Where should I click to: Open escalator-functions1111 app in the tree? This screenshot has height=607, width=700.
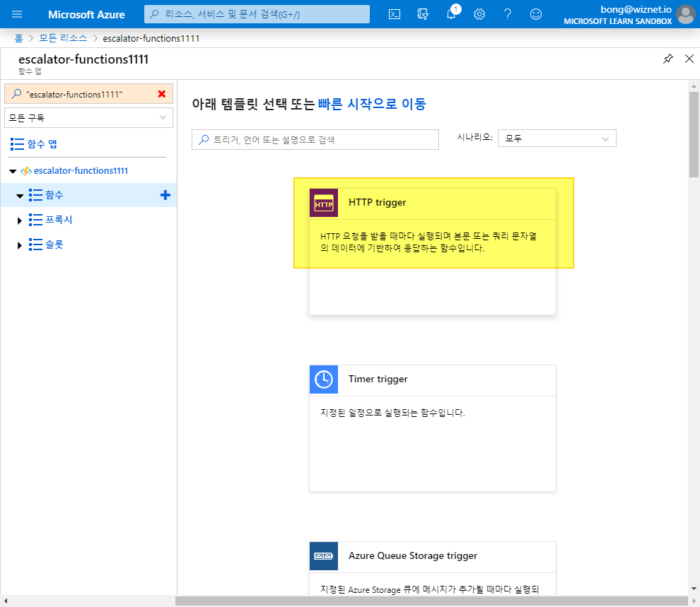tap(81, 171)
